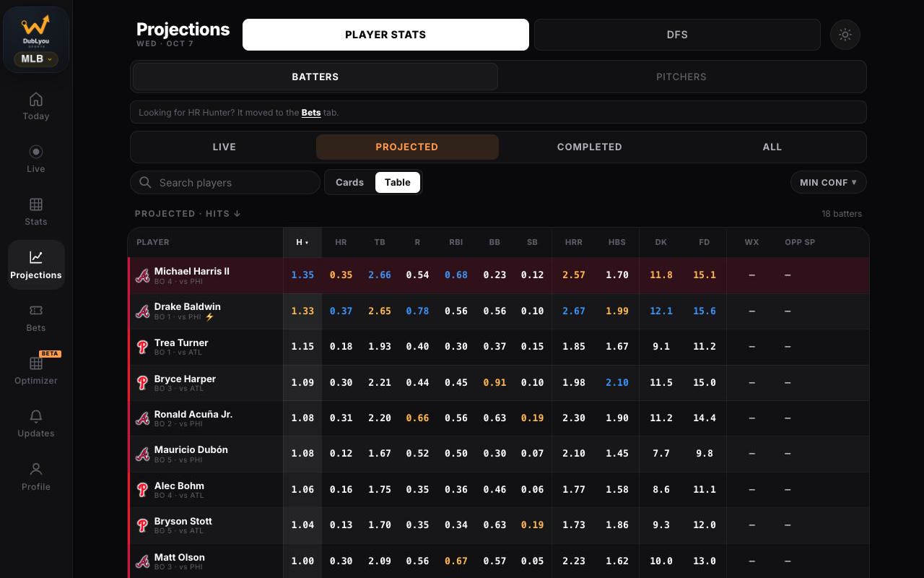Sort by the H column header

[302, 243]
